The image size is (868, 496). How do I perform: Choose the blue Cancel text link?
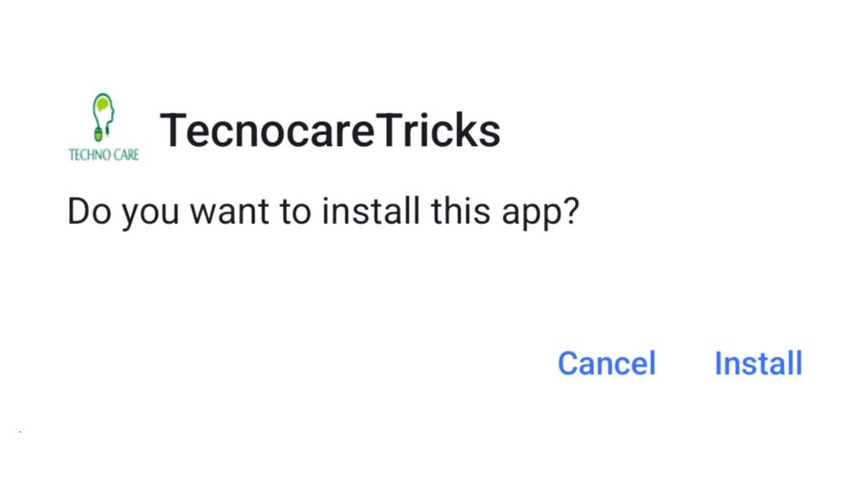(607, 363)
